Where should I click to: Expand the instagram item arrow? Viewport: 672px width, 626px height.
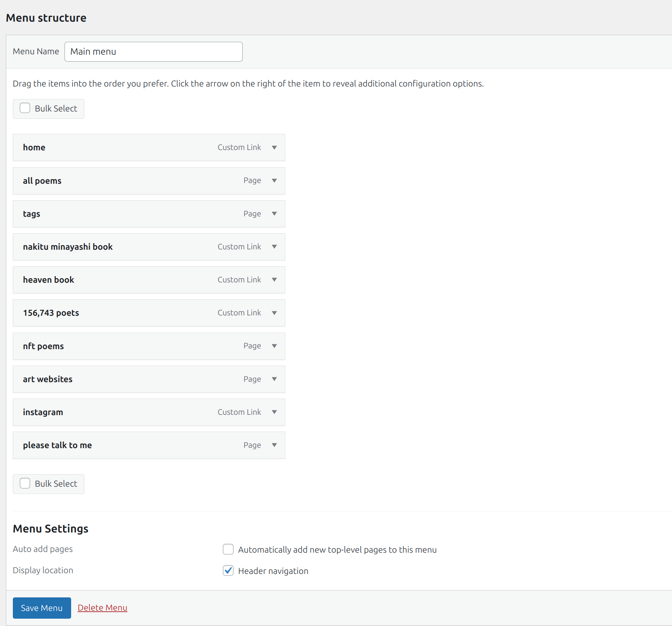pyautogui.click(x=274, y=412)
